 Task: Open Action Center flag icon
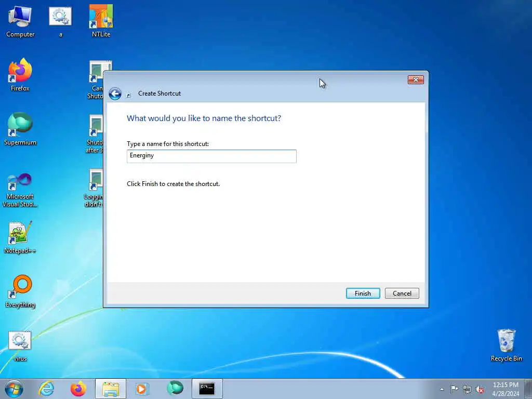454,389
